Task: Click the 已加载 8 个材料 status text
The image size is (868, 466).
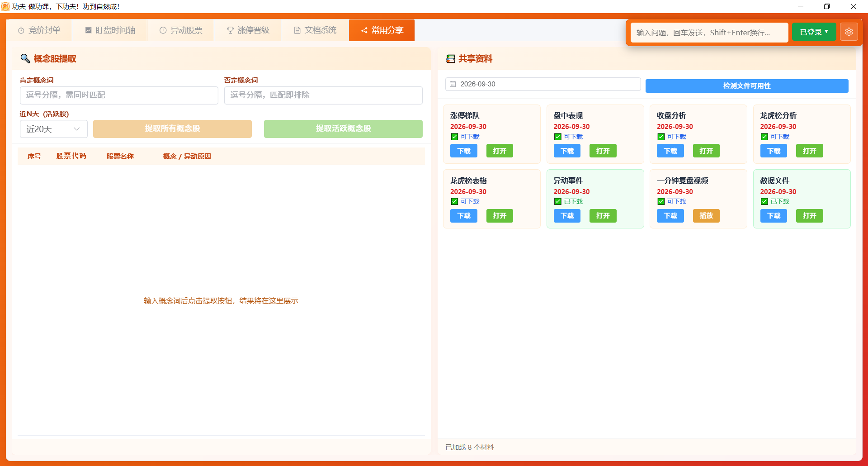Action: pyautogui.click(x=469, y=447)
